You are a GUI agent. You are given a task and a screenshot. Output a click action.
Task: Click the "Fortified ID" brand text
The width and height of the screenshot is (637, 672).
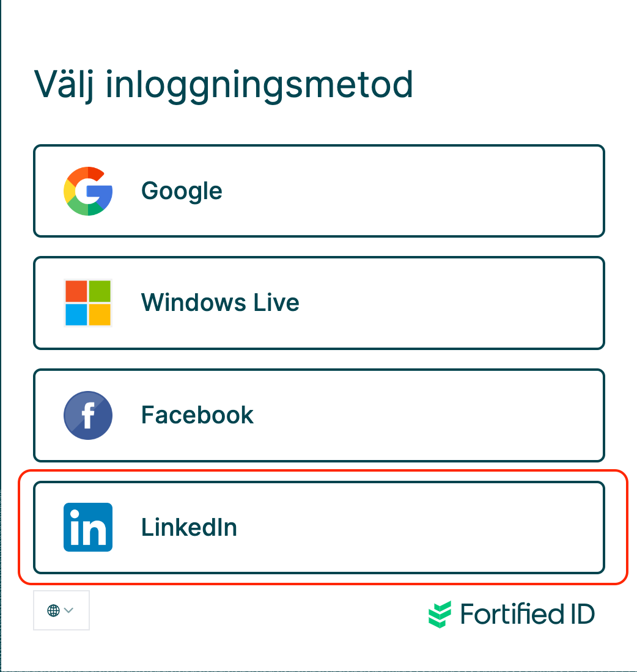[x=528, y=614]
